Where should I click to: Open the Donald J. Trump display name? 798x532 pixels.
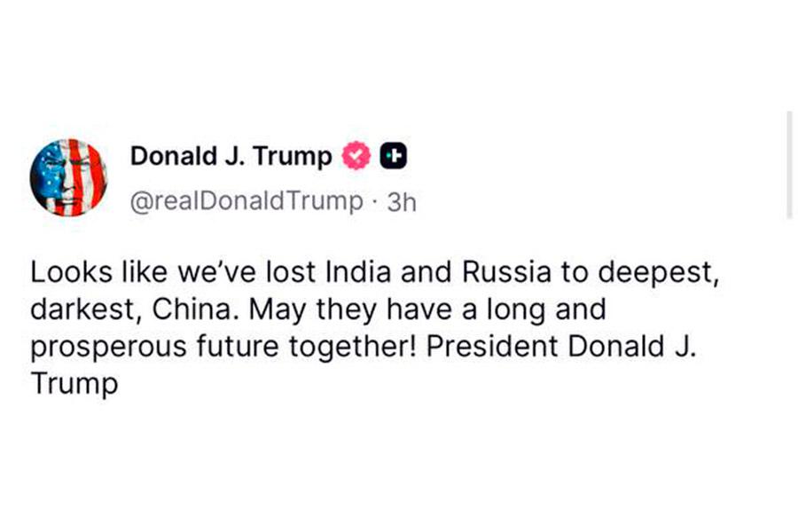(x=231, y=157)
